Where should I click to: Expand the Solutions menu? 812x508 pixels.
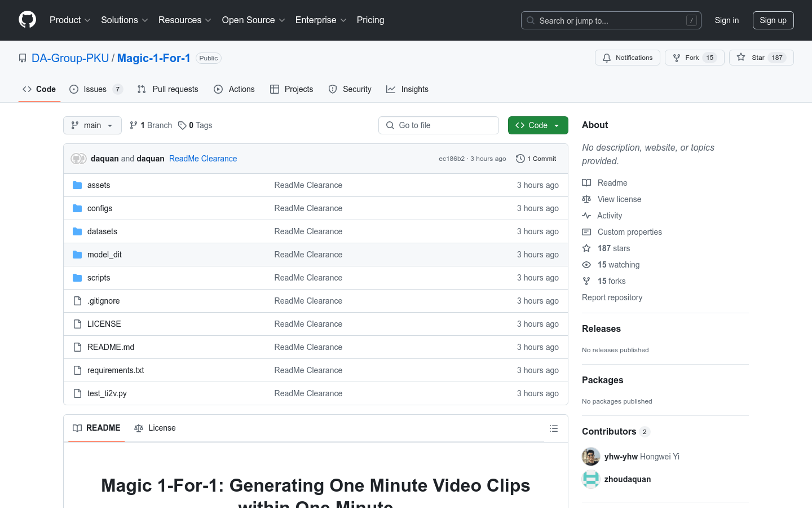click(x=125, y=20)
